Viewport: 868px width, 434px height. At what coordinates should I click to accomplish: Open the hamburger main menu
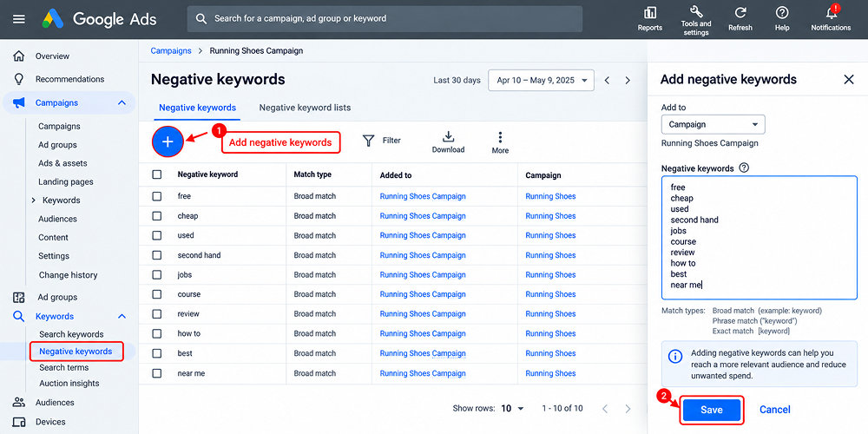(x=19, y=19)
